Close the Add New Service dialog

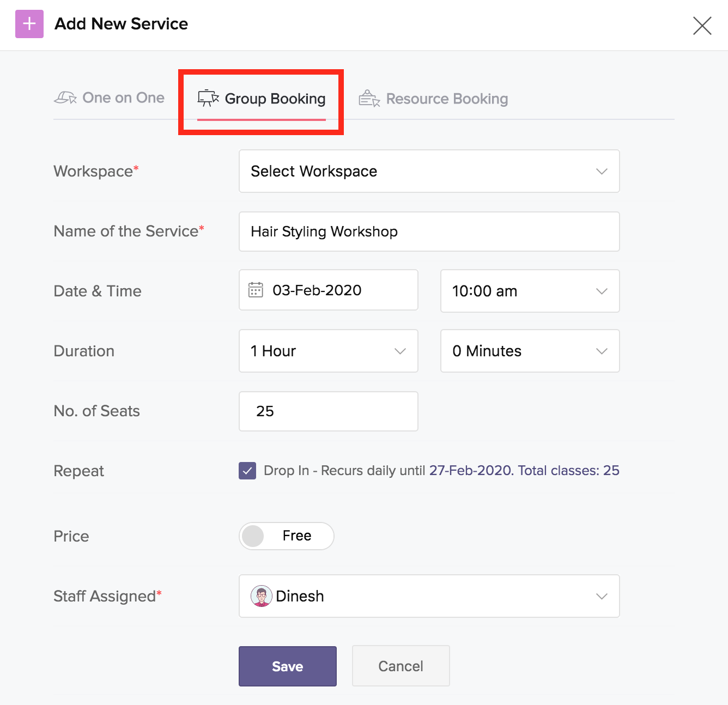pyautogui.click(x=702, y=25)
